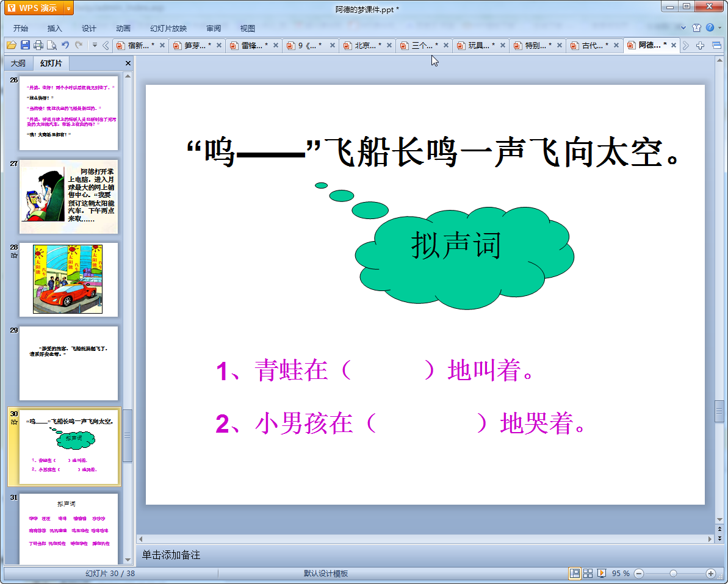Expand the ribbon chevron near help
Image resolution: width=728 pixels, height=584 pixels.
point(683,28)
